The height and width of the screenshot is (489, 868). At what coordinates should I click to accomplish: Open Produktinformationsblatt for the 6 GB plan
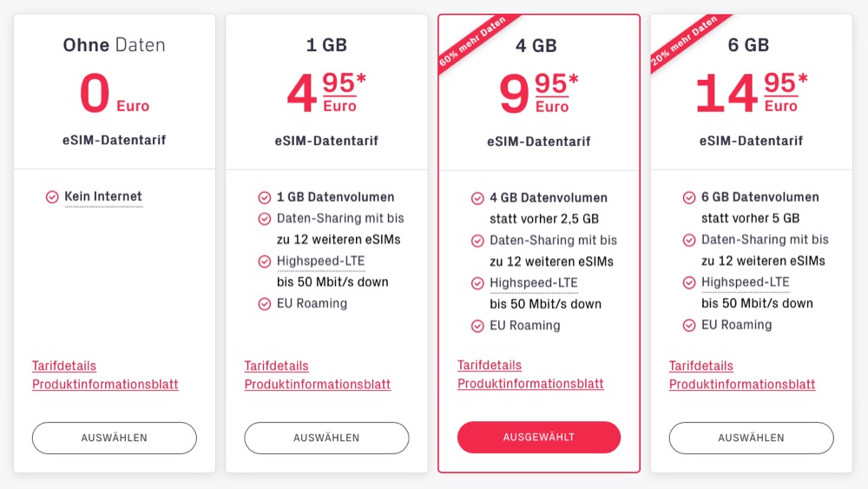(x=742, y=384)
